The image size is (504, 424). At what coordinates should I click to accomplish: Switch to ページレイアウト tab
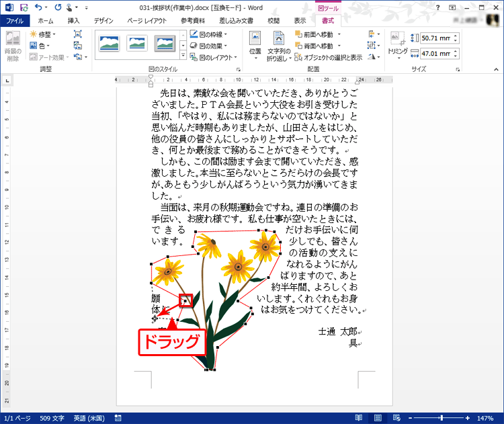point(147,21)
